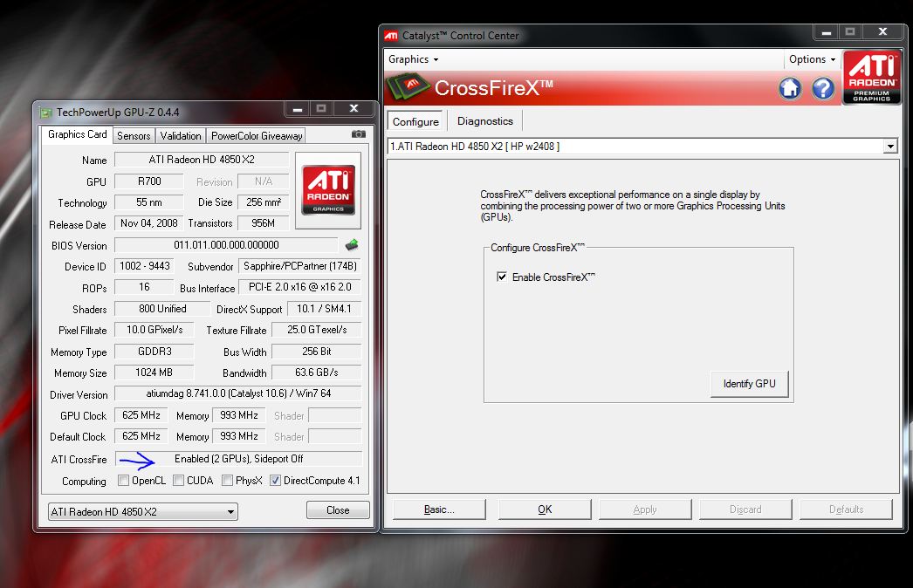
Task: Click the Shaders value 800 Unified
Action: tap(162, 309)
